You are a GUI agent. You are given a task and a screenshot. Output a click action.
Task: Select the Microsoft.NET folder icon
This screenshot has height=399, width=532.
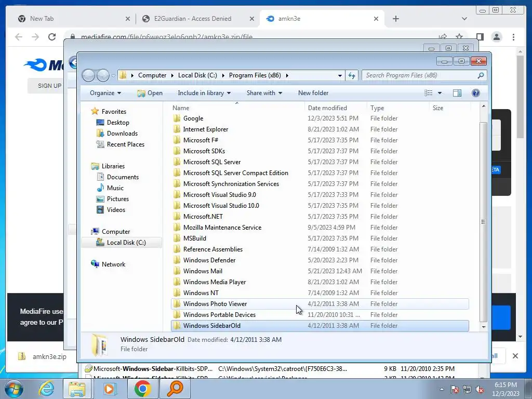[x=177, y=217]
